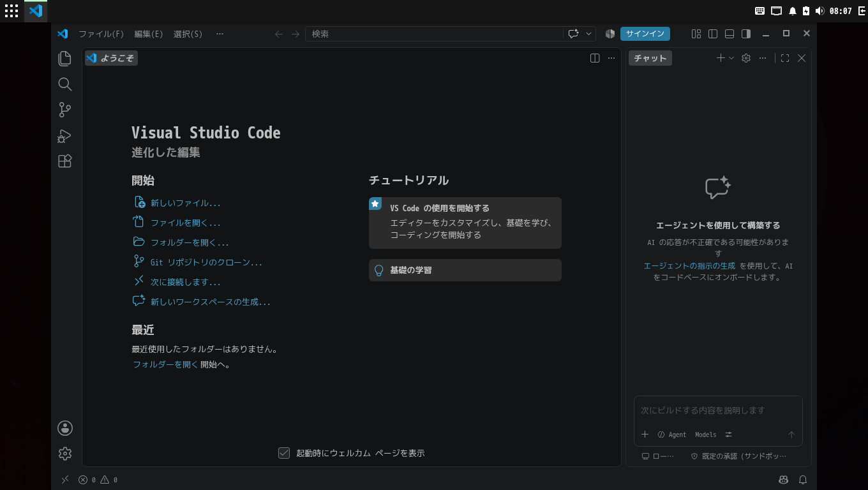Open the ファイル(F) menu
The width and height of the screenshot is (868, 490).
pyautogui.click(x=101, y=34)
